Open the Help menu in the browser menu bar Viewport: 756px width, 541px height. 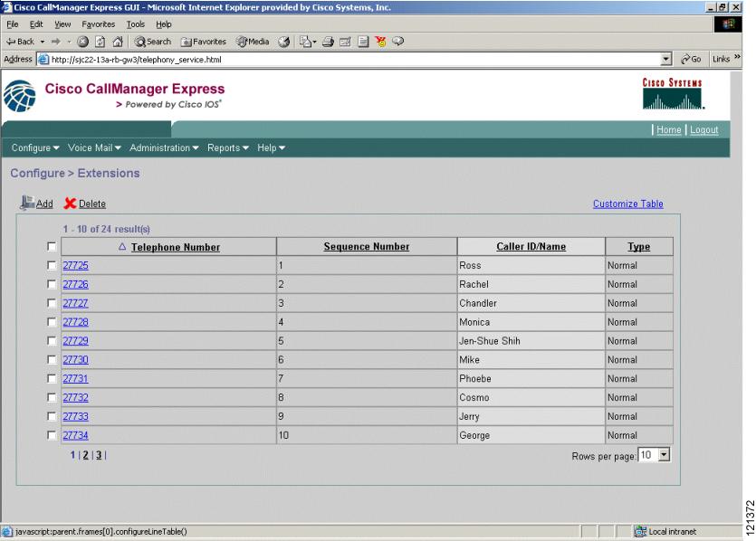(x=164, y=24)
